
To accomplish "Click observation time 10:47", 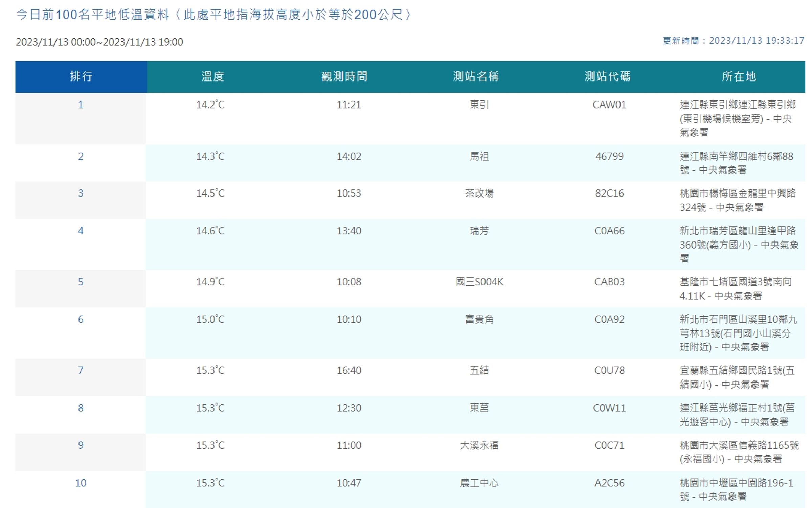I will [x=349, y=483].
